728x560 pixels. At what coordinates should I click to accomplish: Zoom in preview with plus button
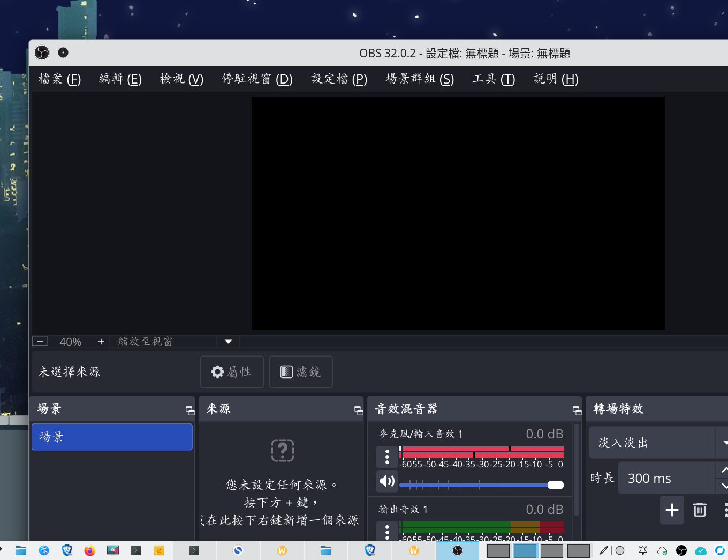tap(101, 342)
